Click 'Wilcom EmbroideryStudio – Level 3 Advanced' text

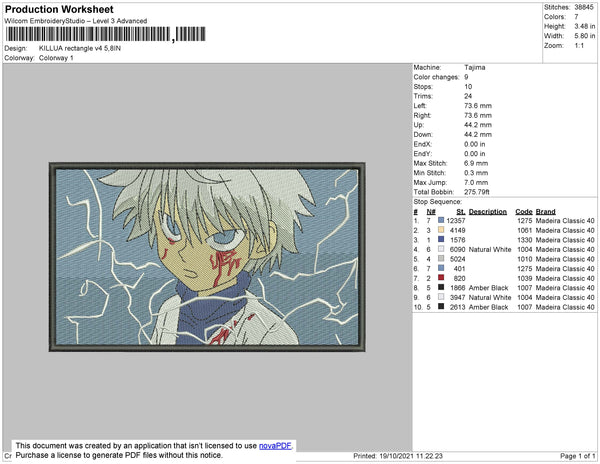click(76, 21)
